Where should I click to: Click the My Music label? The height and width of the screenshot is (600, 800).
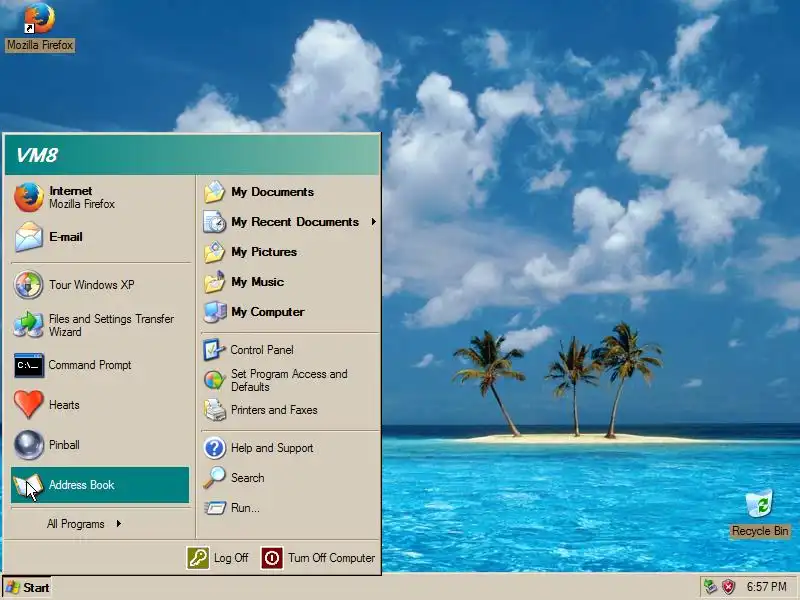click(258, 282)
